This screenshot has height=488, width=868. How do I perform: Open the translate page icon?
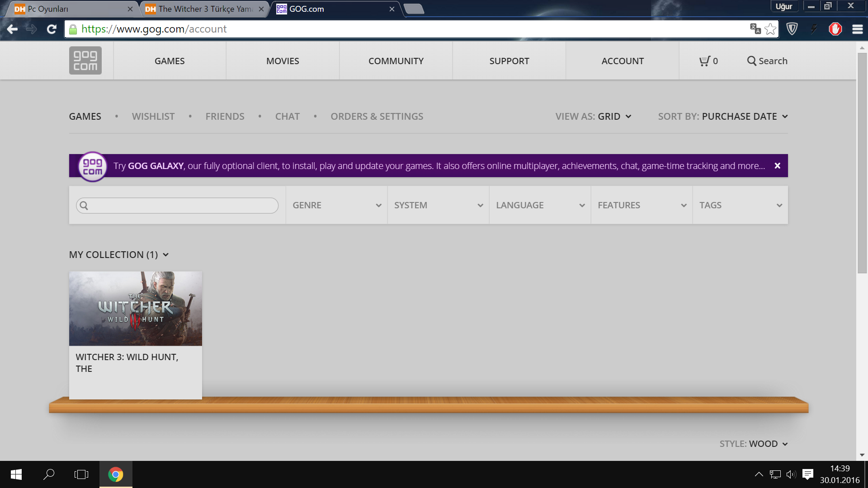pos(755,29)
